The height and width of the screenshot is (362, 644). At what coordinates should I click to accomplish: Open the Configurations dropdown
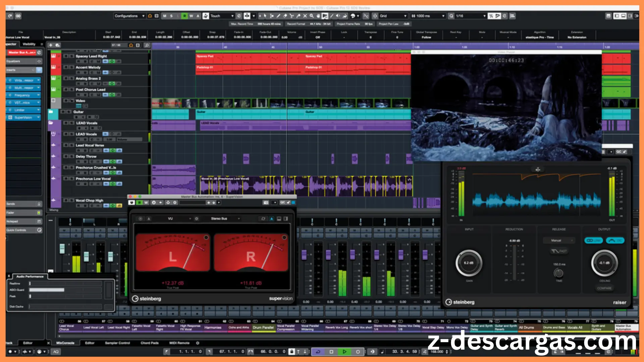click(x=129, y=16)
